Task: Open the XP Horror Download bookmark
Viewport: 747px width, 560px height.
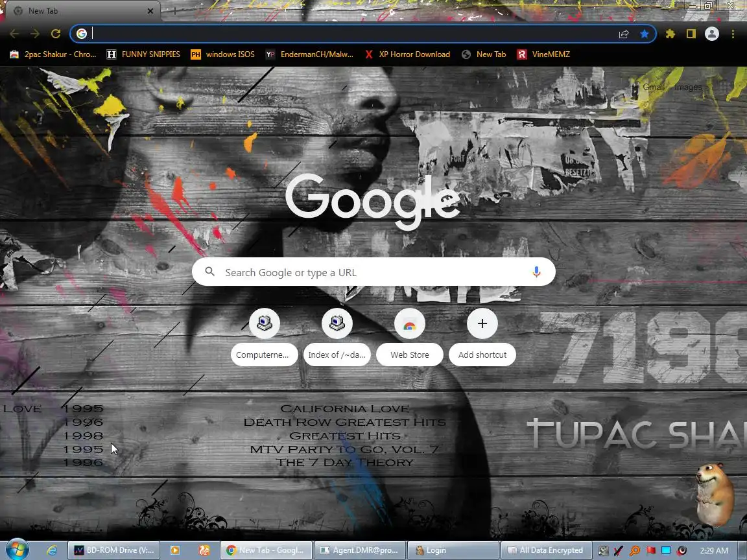Action: click(407, 54)
